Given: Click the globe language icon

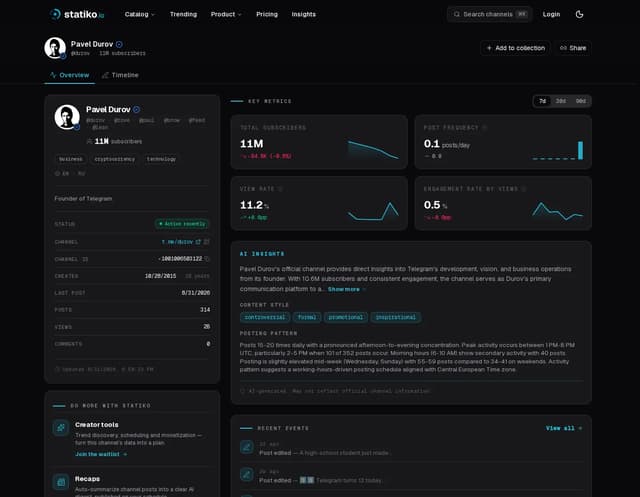Looking at the screenshot, I should (57, 173).
